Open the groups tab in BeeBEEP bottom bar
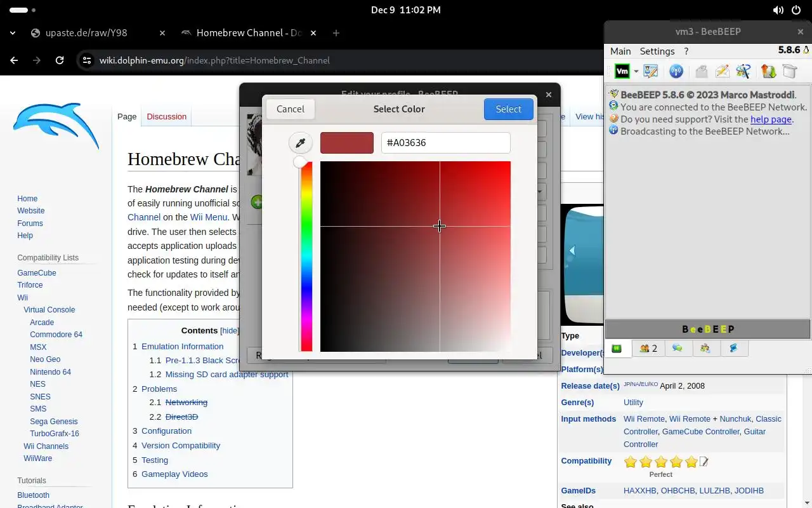Screen dimensions: 812x508 705,348
